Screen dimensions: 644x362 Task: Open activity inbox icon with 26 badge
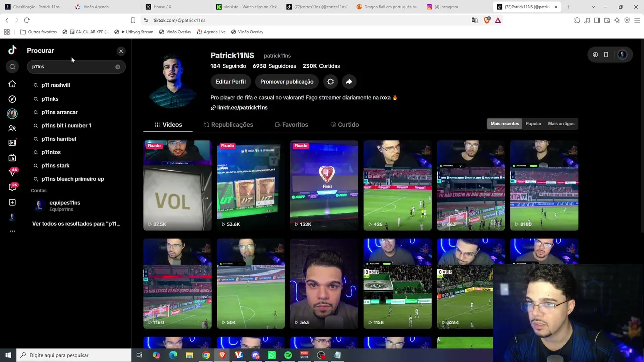12,187
